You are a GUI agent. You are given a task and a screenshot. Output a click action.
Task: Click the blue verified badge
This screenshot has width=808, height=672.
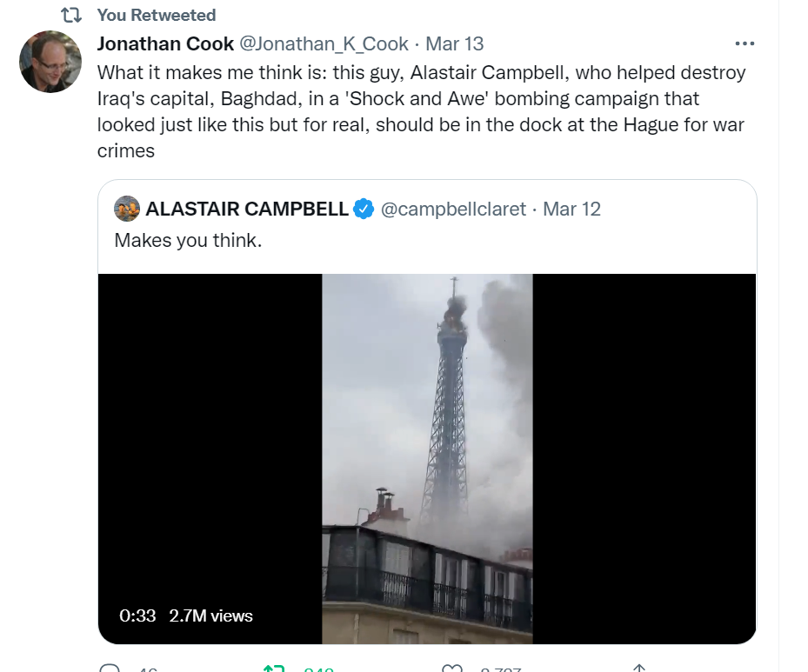coord(364,209)
